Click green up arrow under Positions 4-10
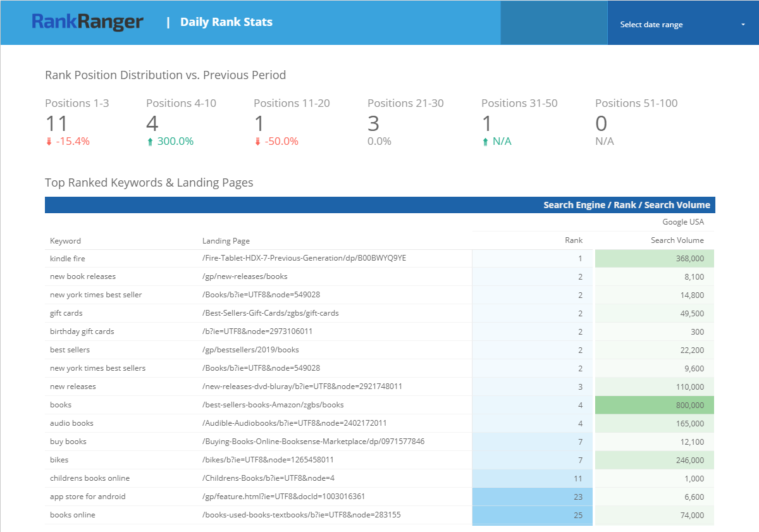Screen dimensions: 759x532 pos(150,142)
